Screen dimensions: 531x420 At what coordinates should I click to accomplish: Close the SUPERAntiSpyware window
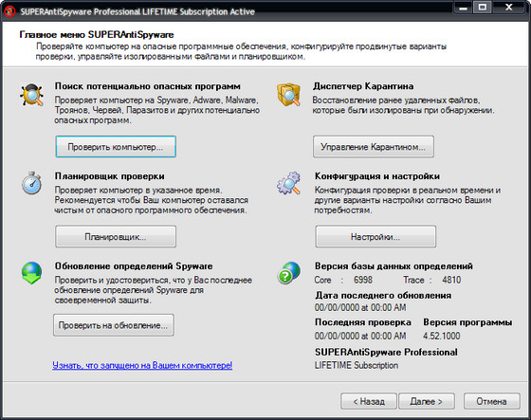point(509,8)
